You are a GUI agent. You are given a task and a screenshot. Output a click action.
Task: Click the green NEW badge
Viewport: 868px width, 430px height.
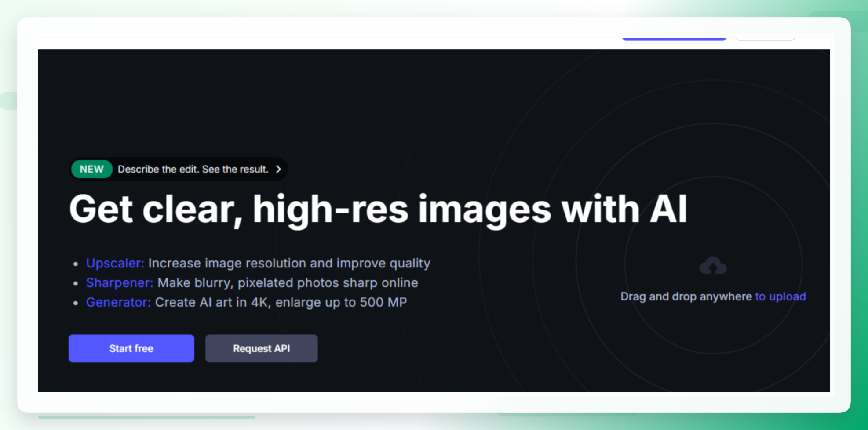tap(91, 169)
